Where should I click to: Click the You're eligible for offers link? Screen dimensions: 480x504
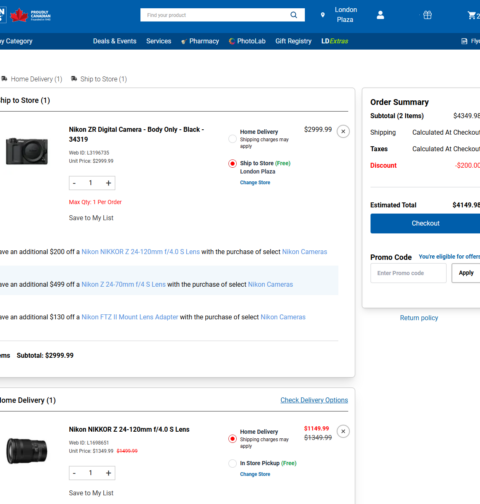pyautogui.click(x=449, y=257)
